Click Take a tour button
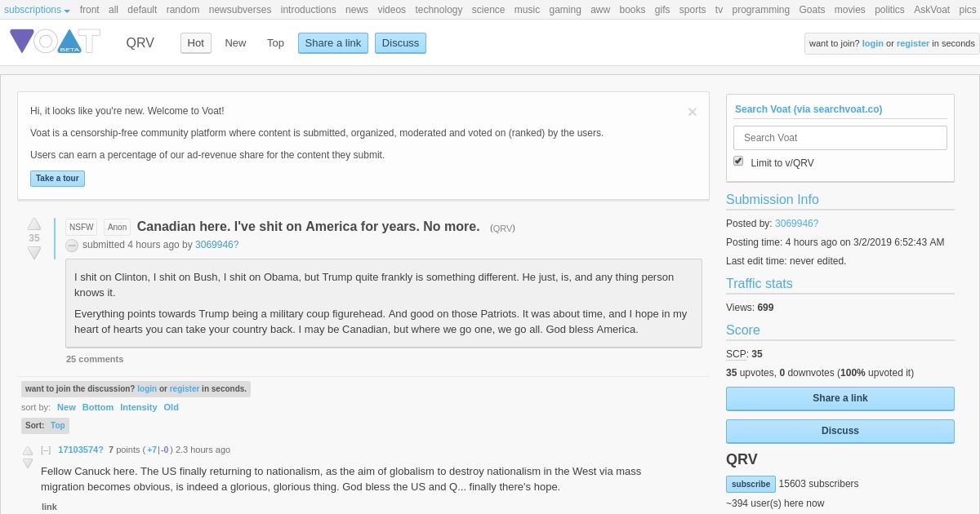 57,179
